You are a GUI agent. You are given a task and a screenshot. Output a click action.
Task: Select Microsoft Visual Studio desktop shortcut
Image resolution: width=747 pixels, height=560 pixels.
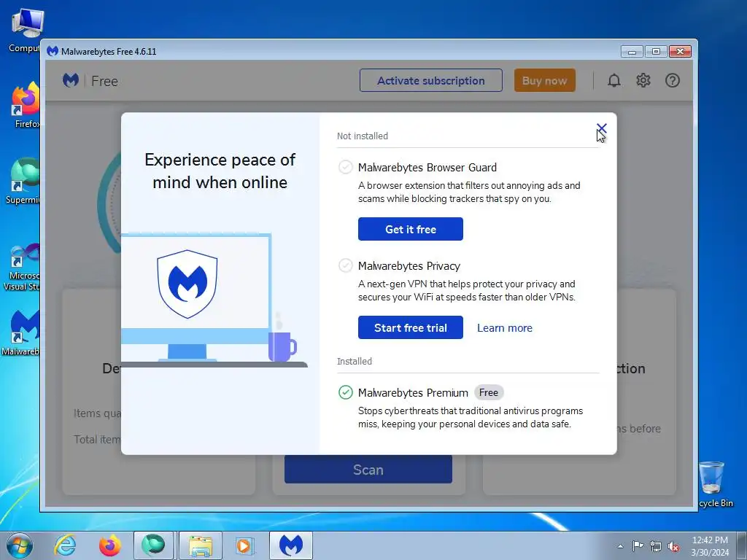click(x=22, y=267)
